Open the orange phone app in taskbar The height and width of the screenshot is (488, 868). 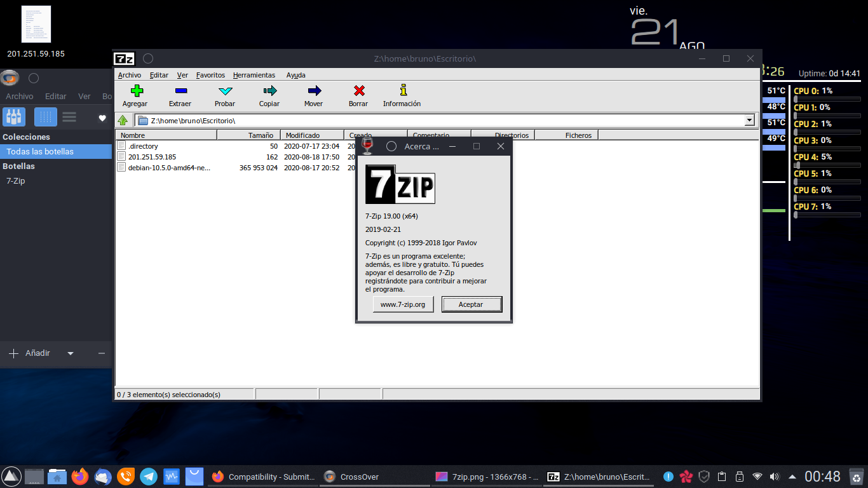pos(126,476)
